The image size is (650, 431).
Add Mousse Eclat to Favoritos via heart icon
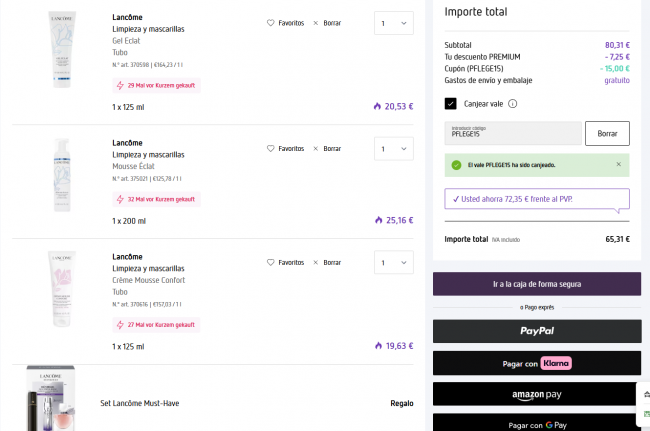coord(270,148)
